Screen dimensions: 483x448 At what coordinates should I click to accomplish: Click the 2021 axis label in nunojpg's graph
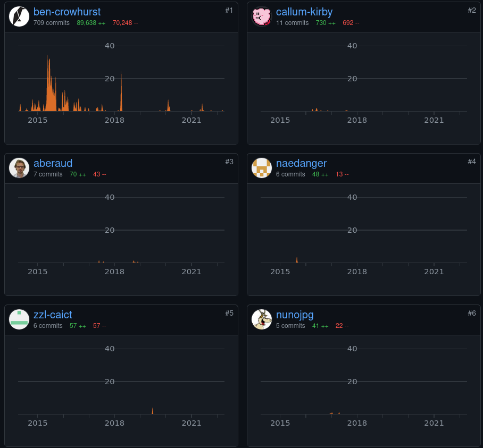click(x=434, y=423)
